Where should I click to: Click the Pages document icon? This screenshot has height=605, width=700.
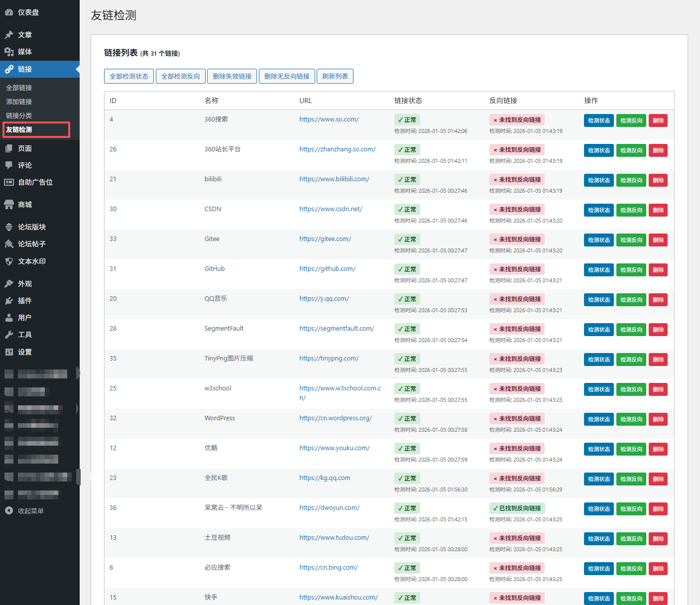tap(9, 148)
